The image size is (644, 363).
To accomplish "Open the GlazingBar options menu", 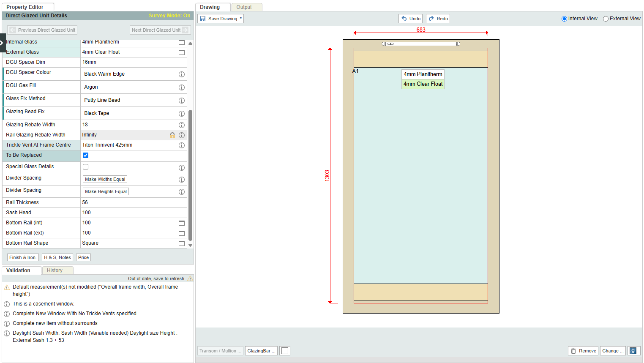I will point(261,351).
